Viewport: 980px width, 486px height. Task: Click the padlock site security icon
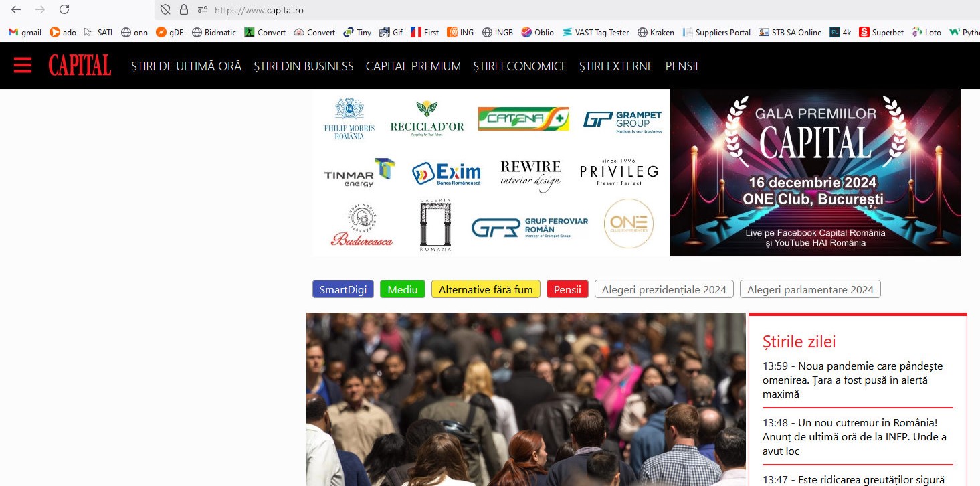pos(184,10)
